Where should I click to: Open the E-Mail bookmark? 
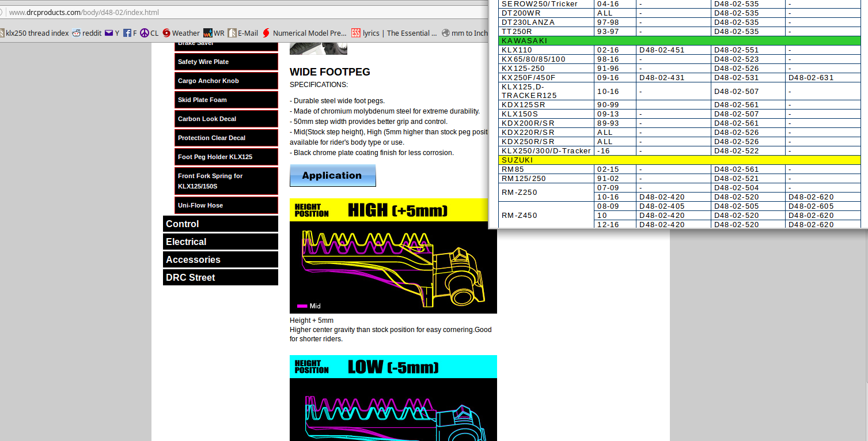243,33
